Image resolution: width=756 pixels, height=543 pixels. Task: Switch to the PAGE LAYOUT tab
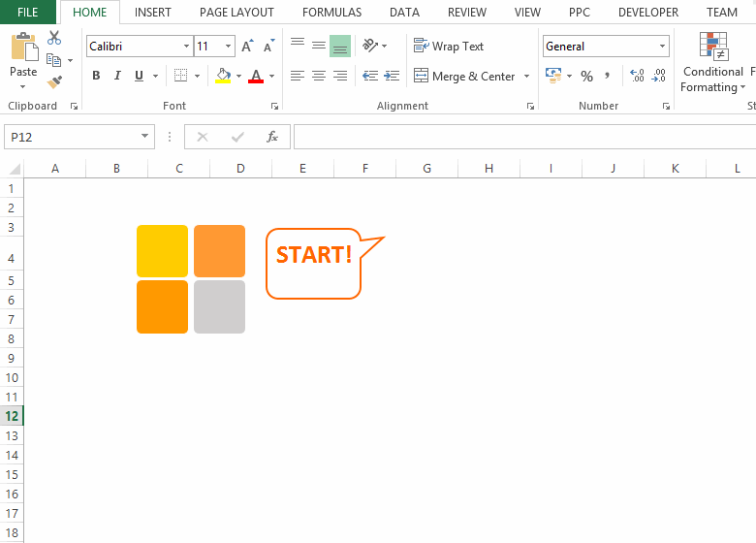coord(236,12)
